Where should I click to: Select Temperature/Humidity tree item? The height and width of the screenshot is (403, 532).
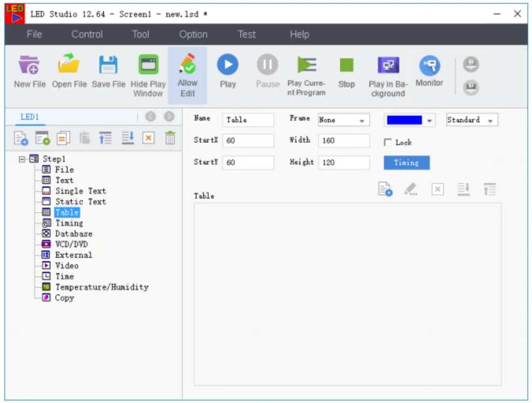click(102, 287)
